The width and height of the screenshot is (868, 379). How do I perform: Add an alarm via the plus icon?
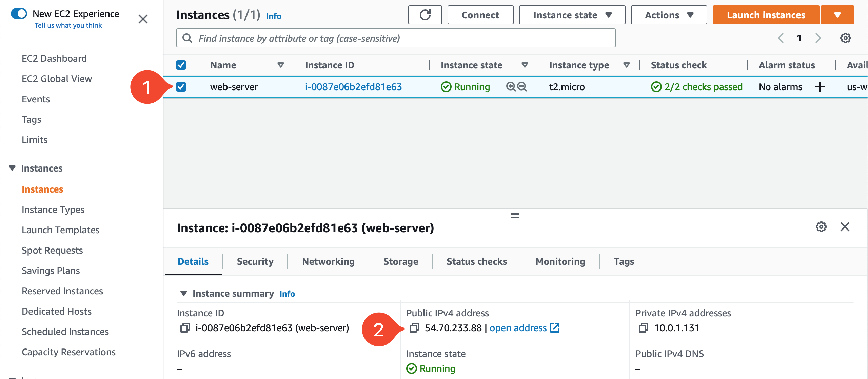point(820,87)
